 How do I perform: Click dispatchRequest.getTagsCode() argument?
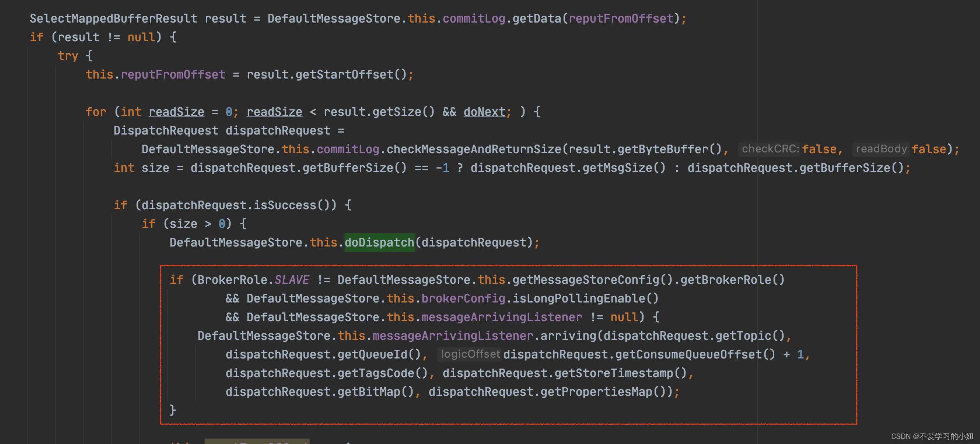pyautogui.click(x=327, y=373)
